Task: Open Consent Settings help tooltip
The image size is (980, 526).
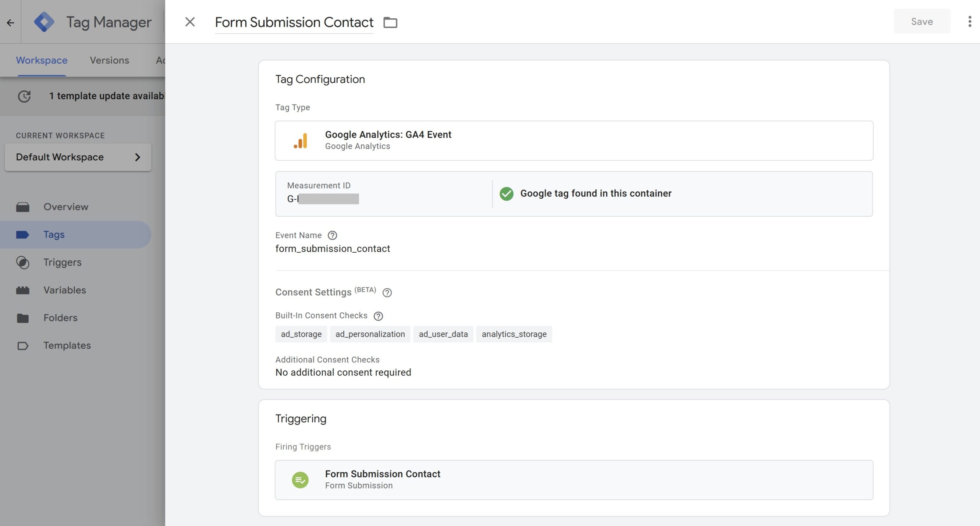Action: (387, 293)
